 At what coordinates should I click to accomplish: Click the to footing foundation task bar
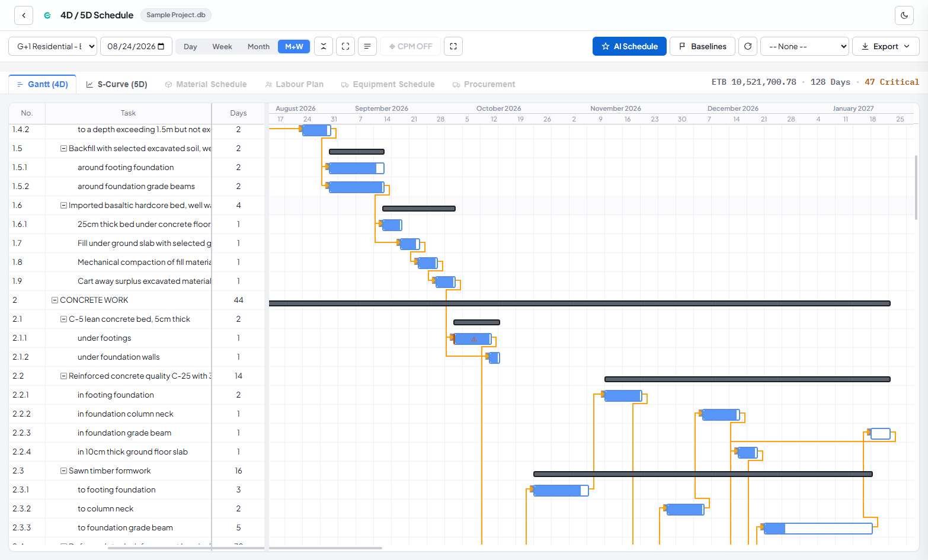coord(561,491)
